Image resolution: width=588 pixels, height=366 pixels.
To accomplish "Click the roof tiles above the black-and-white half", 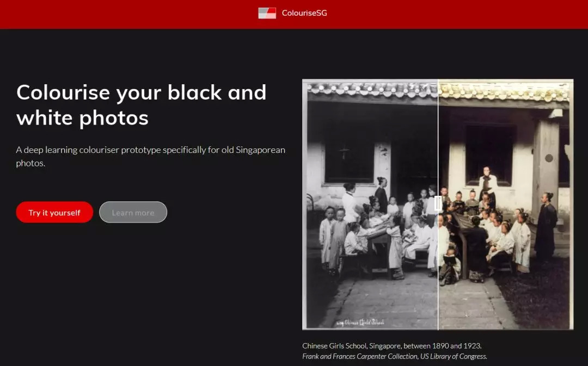I will tap(372, 90).
